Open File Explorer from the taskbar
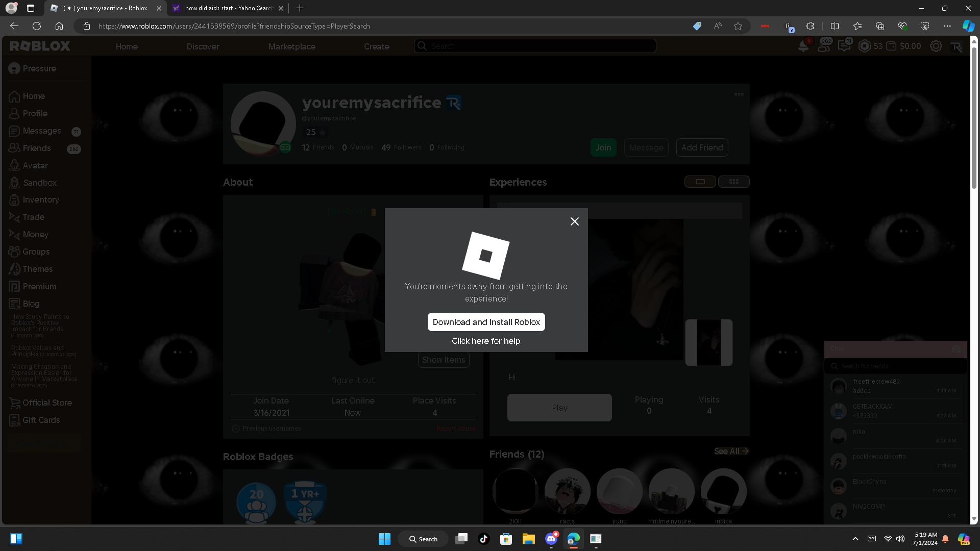Viewport: 980px width, 551px height. tap(528, 539)
